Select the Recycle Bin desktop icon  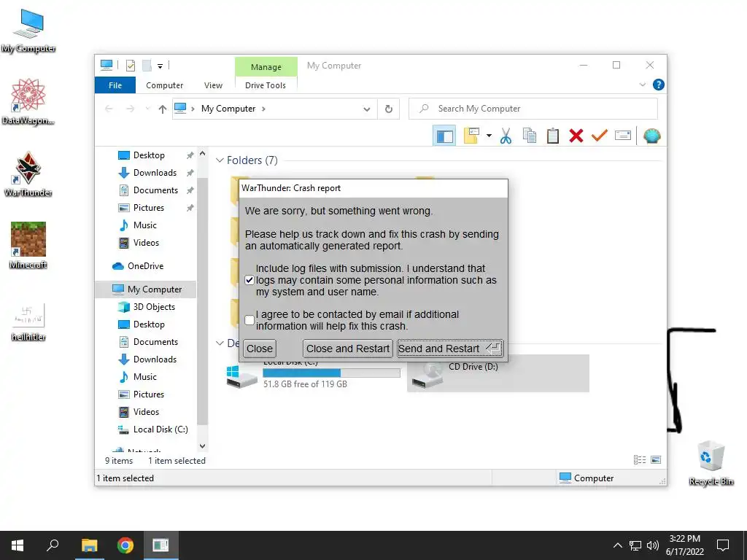(x=711, y=463)
